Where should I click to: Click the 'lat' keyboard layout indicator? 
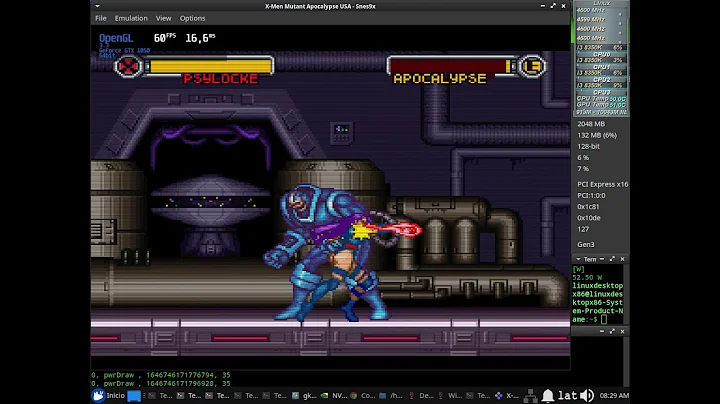click(x=567, y=395)
